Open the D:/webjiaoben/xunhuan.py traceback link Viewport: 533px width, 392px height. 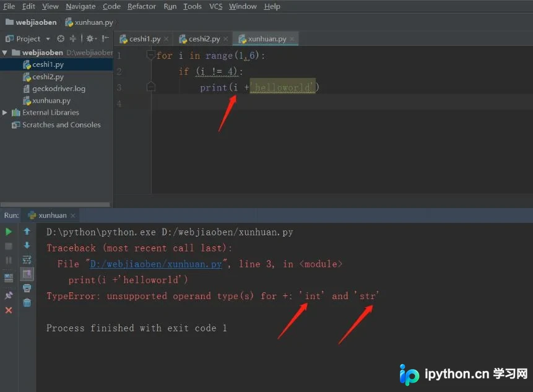click(x=155, y=264)
